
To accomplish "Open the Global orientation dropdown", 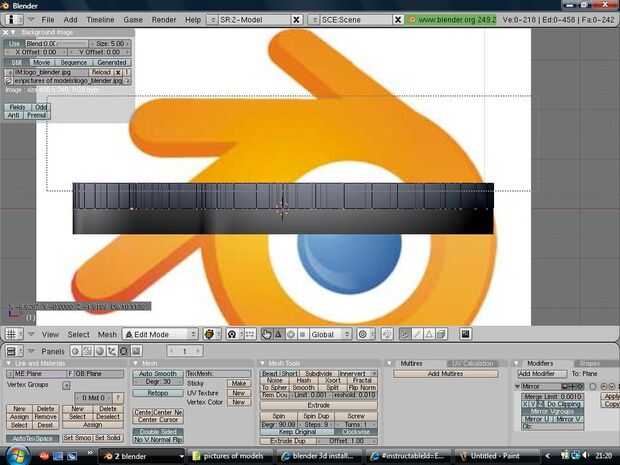I will coord(331,334).
